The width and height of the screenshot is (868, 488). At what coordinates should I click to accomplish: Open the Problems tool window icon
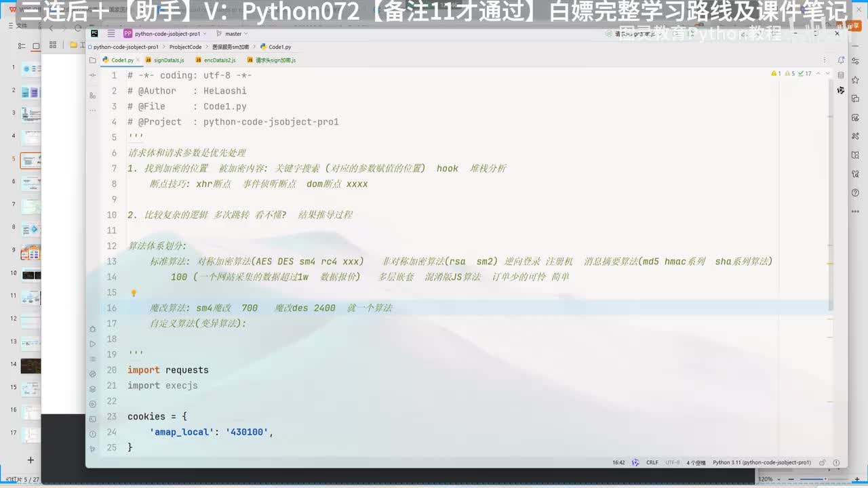[93, 434]
